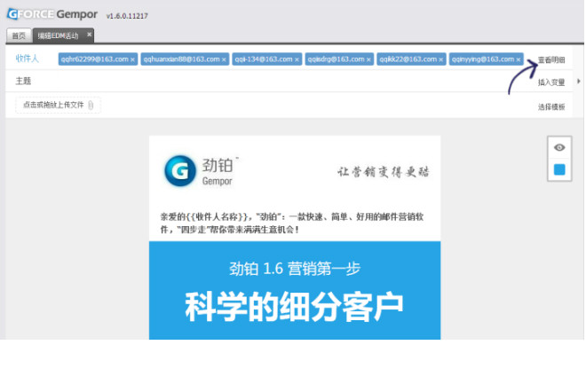Remove recipient qqi-134@163.com
The width and height of the screenshot is (586, 392).
pos(297,59)
